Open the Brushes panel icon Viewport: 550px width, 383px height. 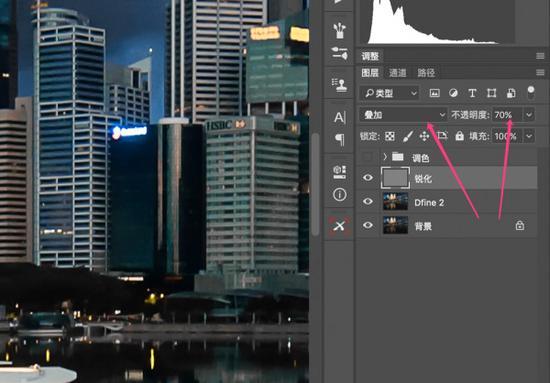tap(339, 31)
